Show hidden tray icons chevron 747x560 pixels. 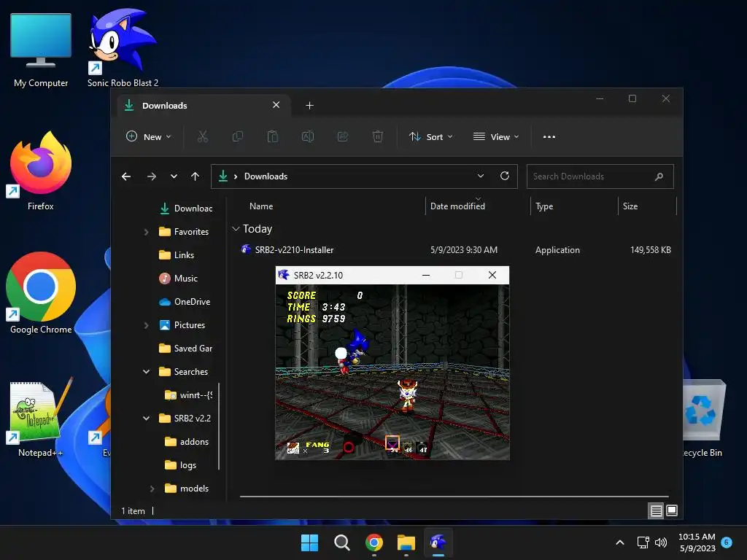[620, 542]
